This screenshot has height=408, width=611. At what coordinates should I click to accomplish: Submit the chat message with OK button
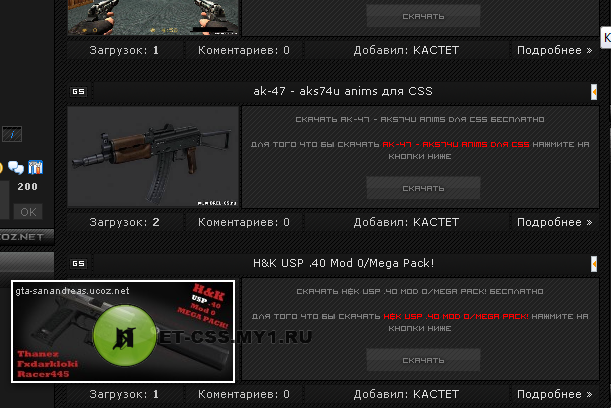pos(28,212)
